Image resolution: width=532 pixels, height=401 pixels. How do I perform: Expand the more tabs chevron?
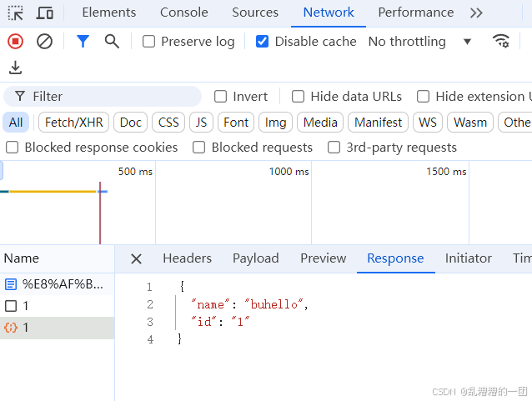[476, 13]
